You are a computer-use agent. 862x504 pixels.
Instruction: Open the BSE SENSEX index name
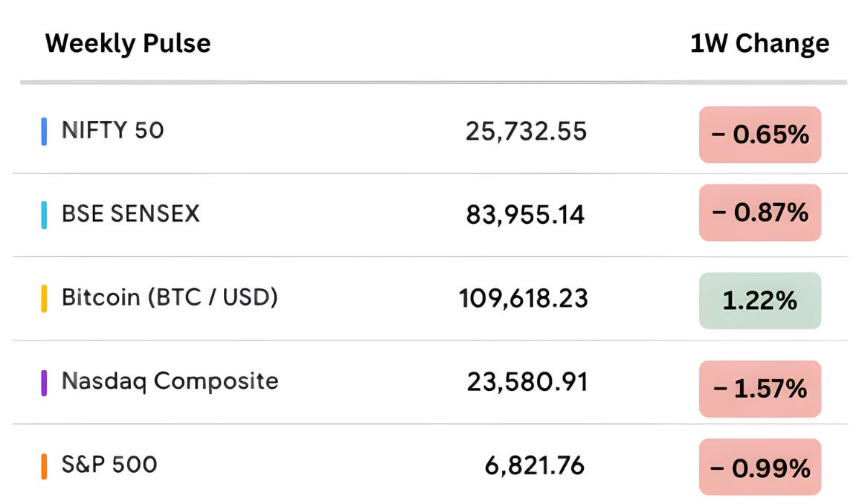(131, 214)
